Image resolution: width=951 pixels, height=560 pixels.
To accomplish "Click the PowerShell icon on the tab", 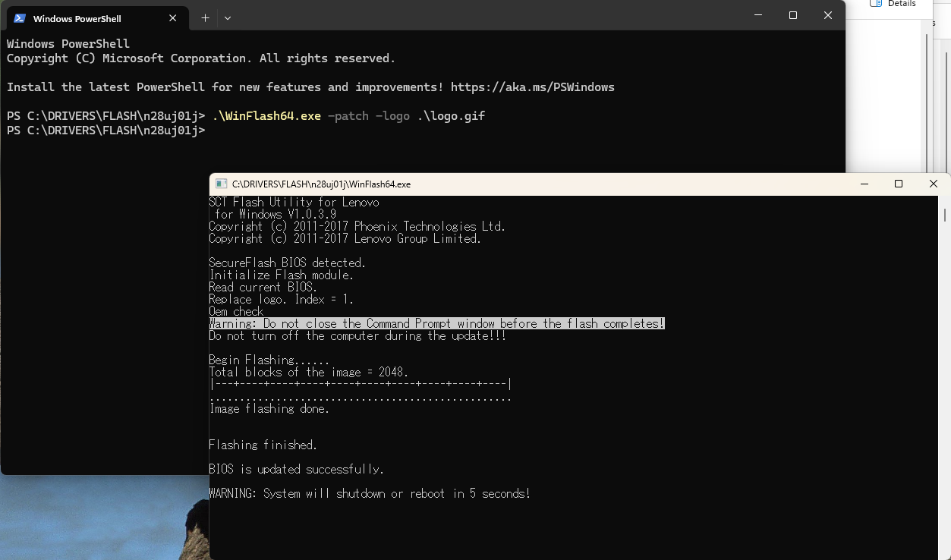I will [x=20, y=18].
